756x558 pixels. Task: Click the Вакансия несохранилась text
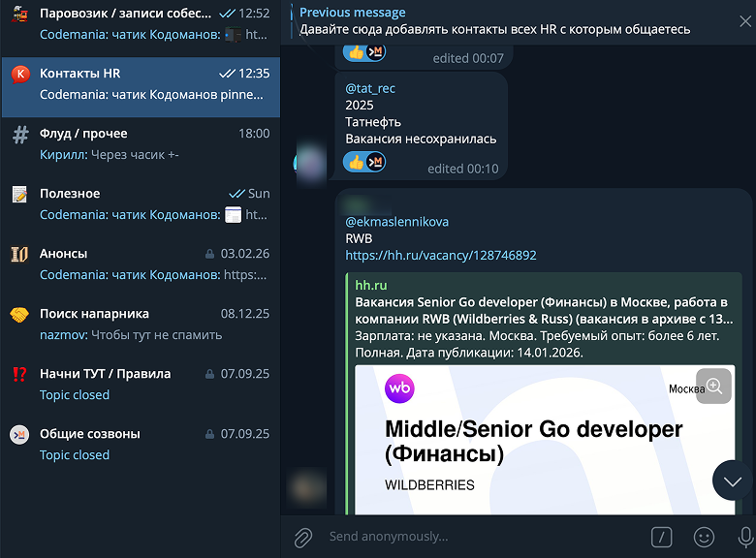point(421,139)
